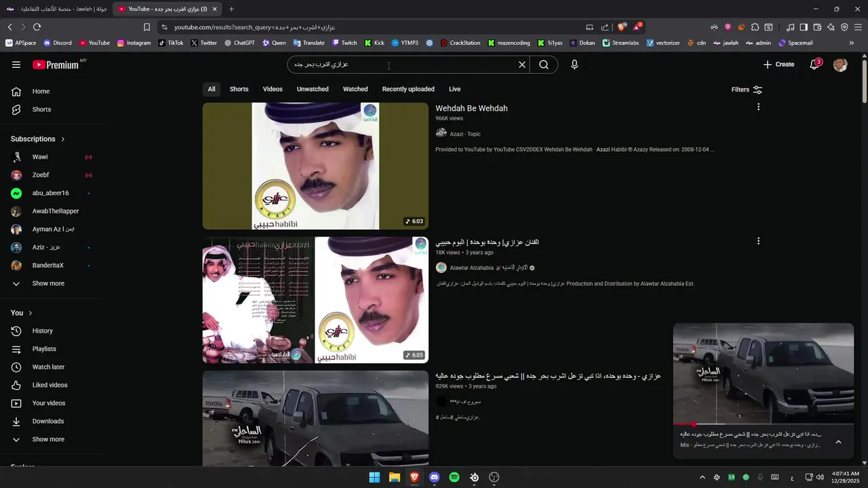Open the Windows Start menu
Screen dimensions: 868x488
pyautogui.click(x=374, y=477)
